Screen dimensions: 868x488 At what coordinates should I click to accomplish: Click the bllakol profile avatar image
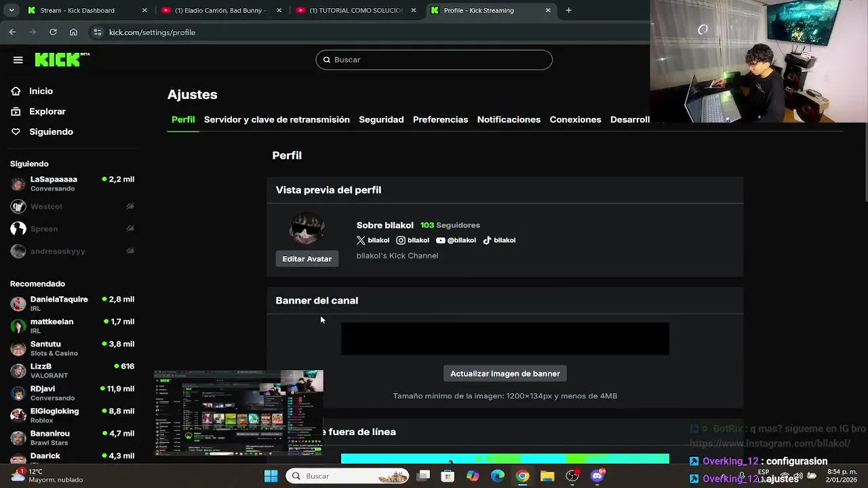tap(307, 230)
